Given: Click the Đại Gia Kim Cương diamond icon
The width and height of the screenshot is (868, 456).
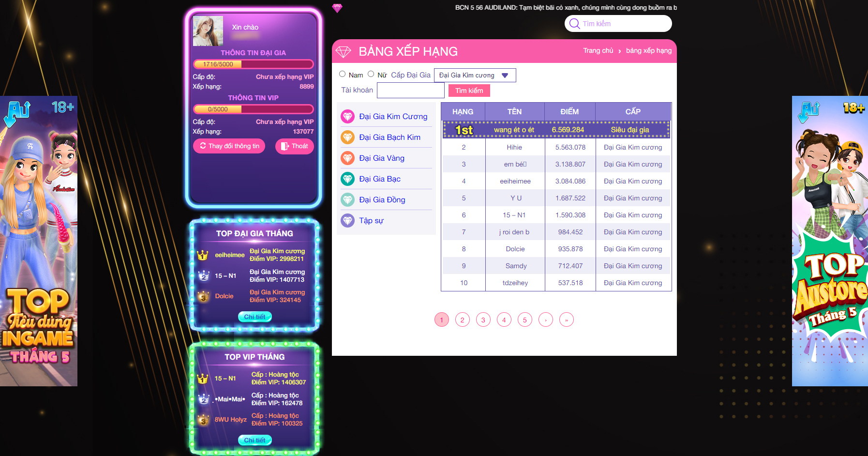Looking at the screenshot, I should pos(347,117).
